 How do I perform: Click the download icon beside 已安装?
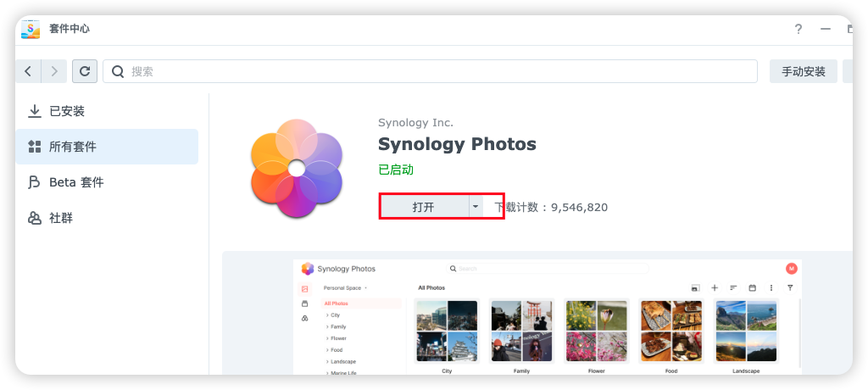[x=35, y=111]
